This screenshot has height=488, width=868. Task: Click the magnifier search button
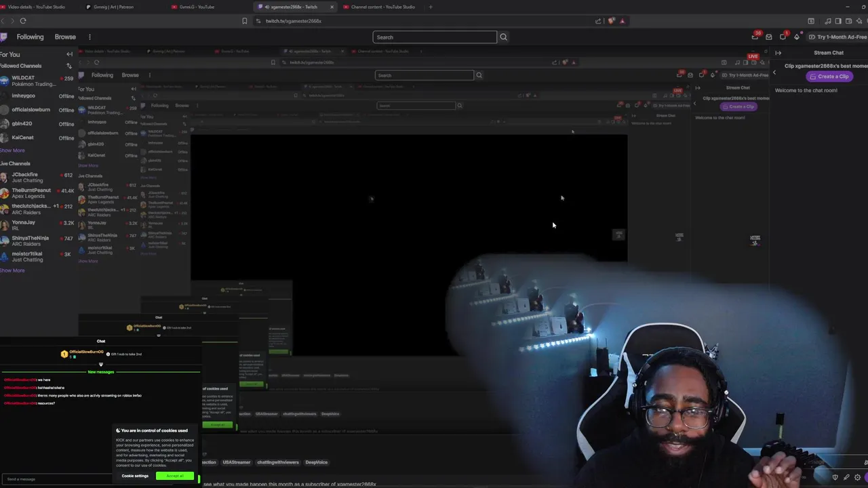click(503, 37)
